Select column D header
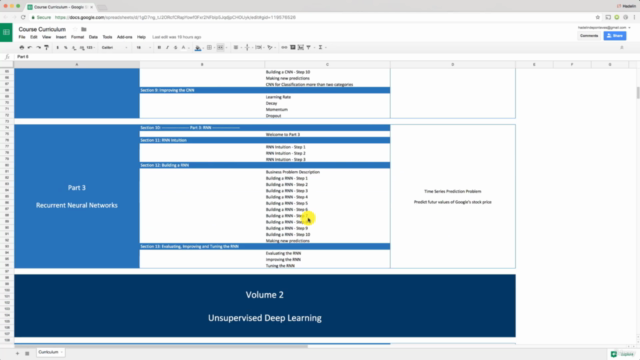 coord(453,64)
